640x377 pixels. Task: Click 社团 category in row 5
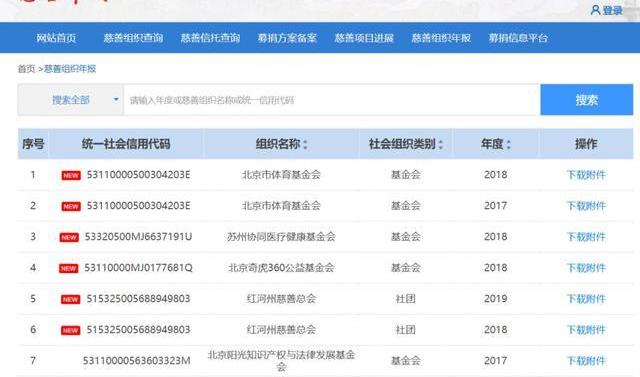click(405, 299)
